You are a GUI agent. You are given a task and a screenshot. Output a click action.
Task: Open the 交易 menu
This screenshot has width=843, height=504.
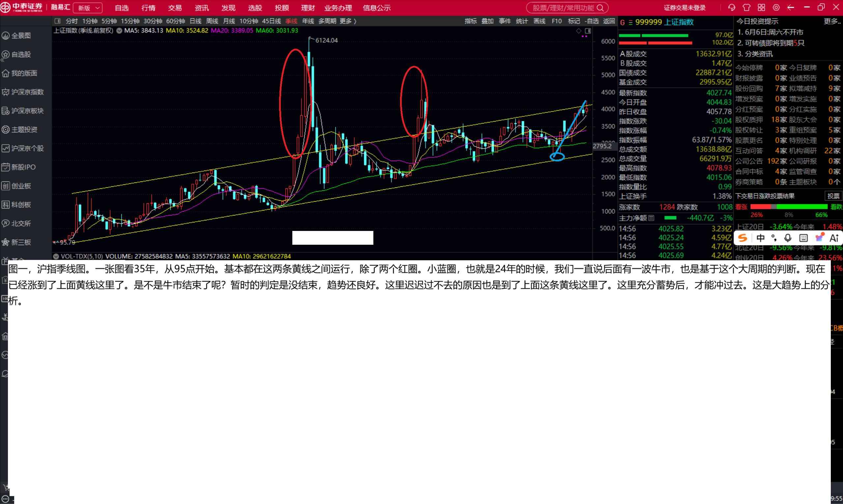175,8
